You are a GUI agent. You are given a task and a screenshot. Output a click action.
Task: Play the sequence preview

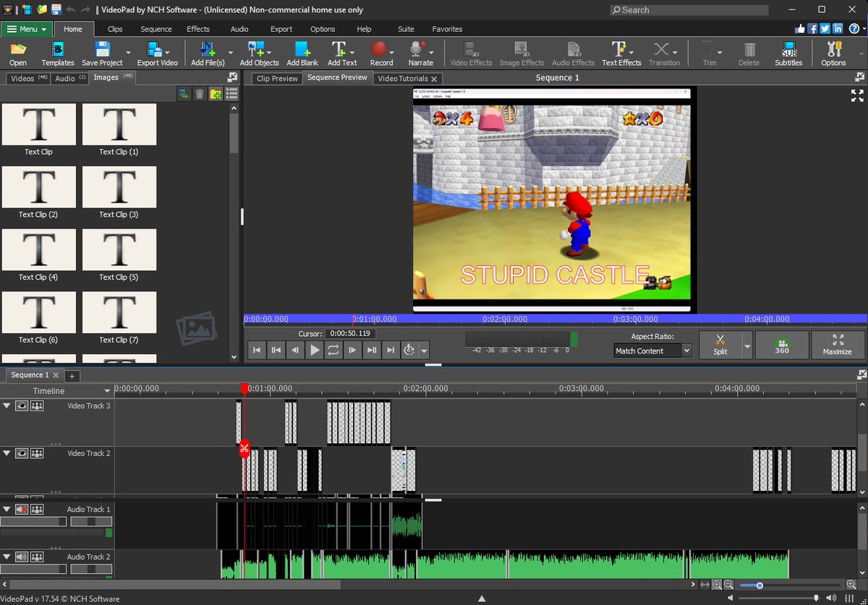[314, 350]
